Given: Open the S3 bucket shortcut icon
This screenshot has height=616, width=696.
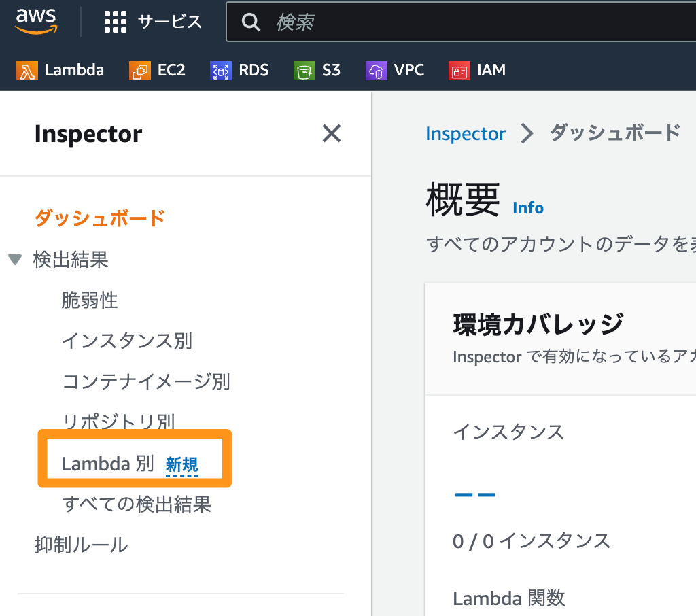Looking at the screenshot, I should (304, 71).
